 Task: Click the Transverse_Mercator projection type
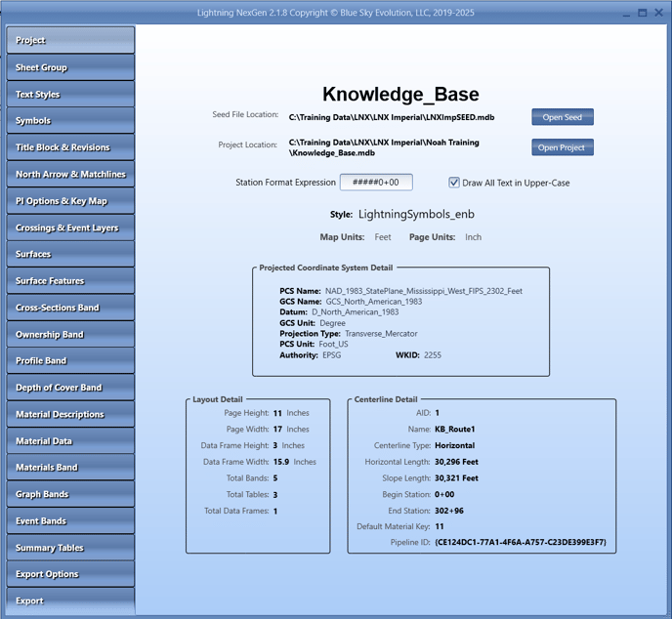click(381, 334)
